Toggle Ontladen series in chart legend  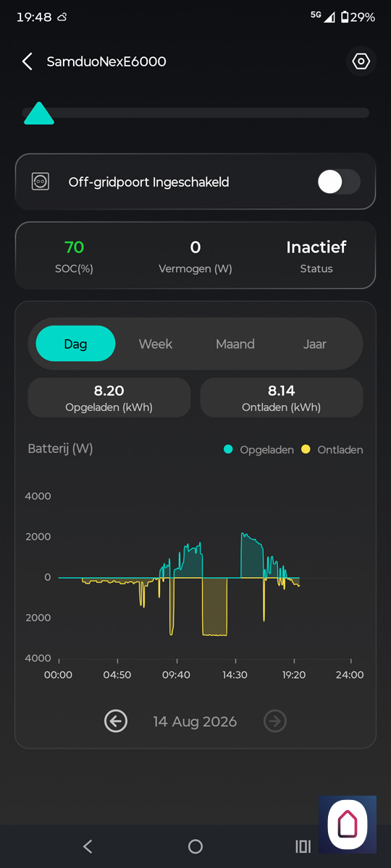(332, 450)
